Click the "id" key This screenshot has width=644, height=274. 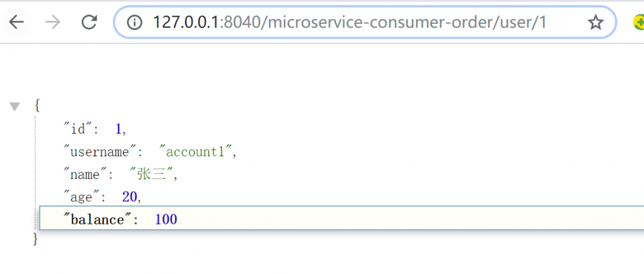[78, 129]
